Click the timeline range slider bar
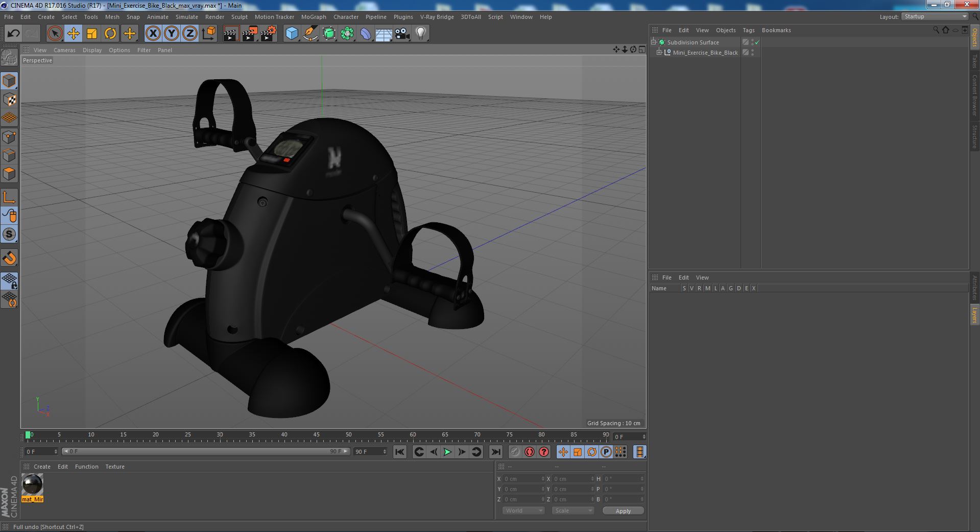The image size is (980, 532). pyautogui.click(x=206, y=451)
